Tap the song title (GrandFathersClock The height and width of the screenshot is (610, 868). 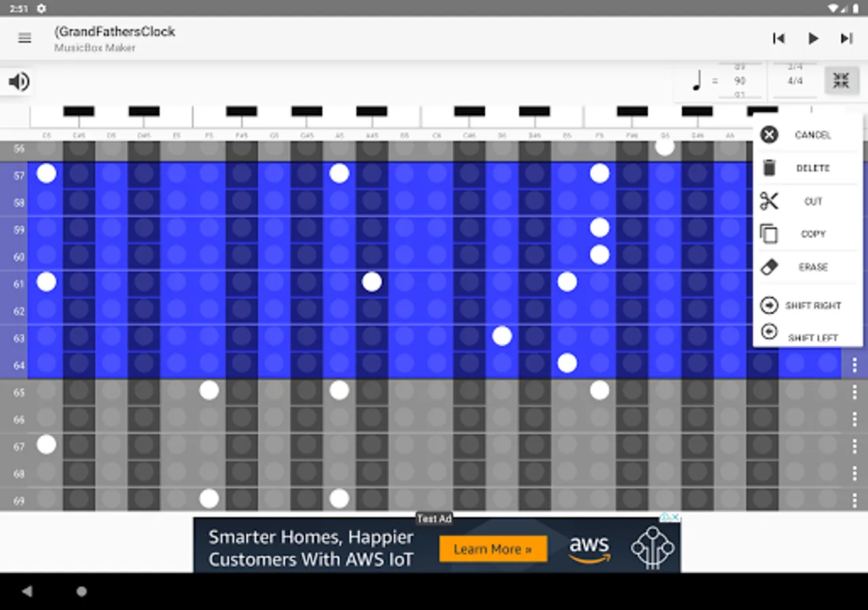(x=115, y=31)
